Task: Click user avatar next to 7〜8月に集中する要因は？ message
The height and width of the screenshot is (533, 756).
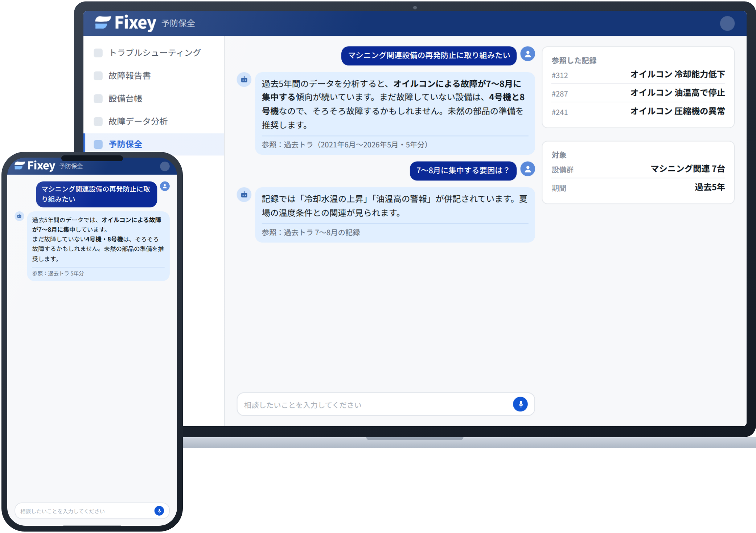Action: [x=527, y=169]
